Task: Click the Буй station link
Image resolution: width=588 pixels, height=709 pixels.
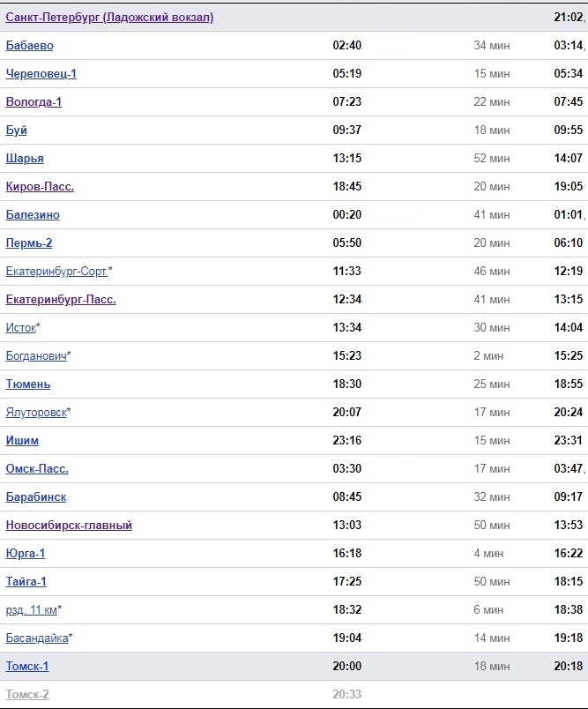Action: tap(16, 131)
